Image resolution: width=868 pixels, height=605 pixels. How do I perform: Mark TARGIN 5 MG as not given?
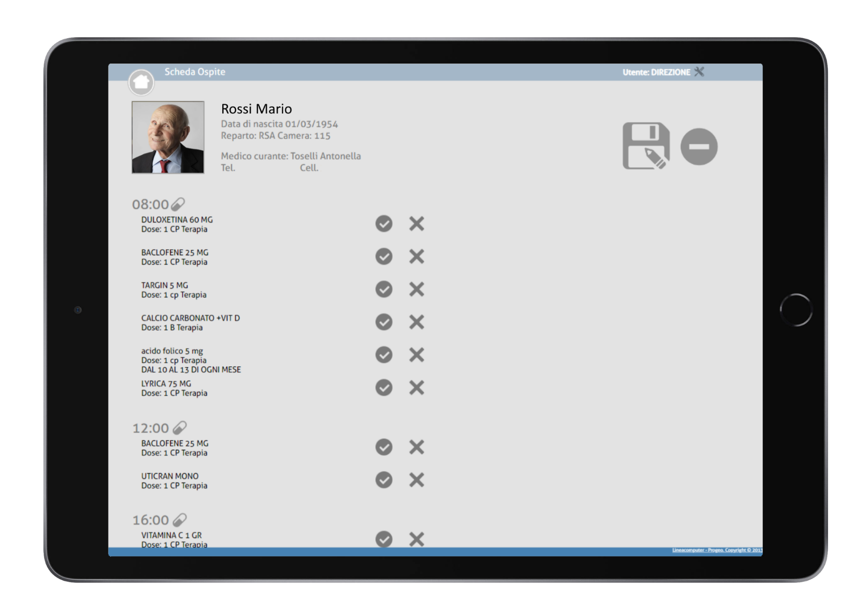417,289
